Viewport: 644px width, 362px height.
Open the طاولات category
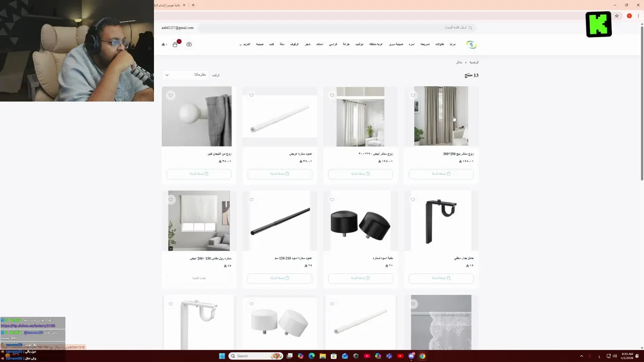(x=440, y=44)
